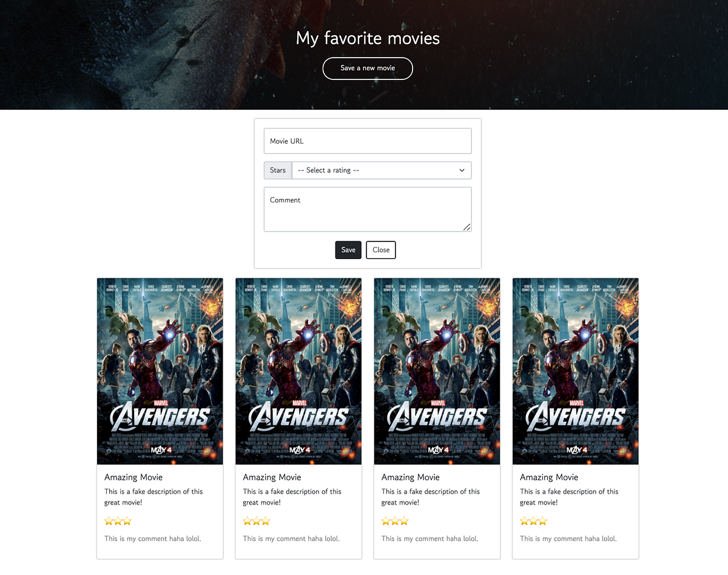Close the new movie form

[381, 250]
